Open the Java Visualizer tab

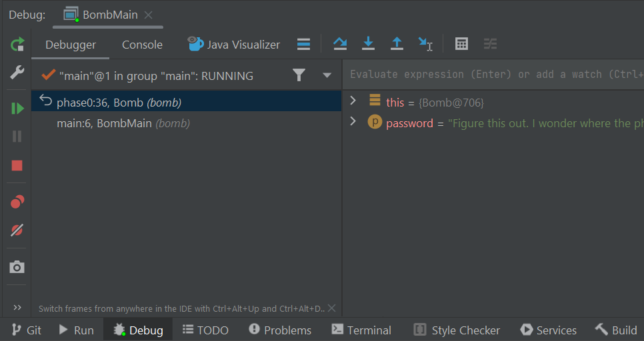234,45
